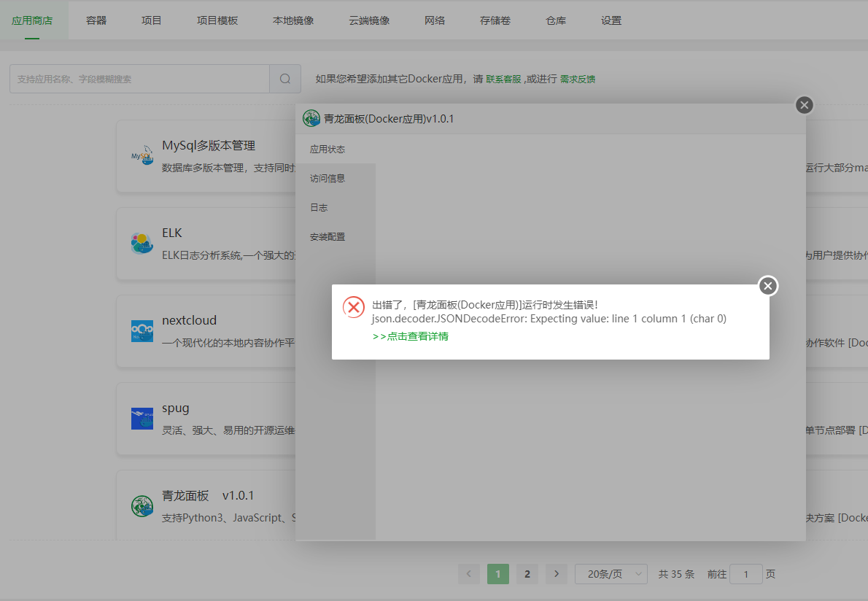Open the nextcloud app icon
Image resolution: width=868 pixels, height=601 pixels.
point(142,331)
